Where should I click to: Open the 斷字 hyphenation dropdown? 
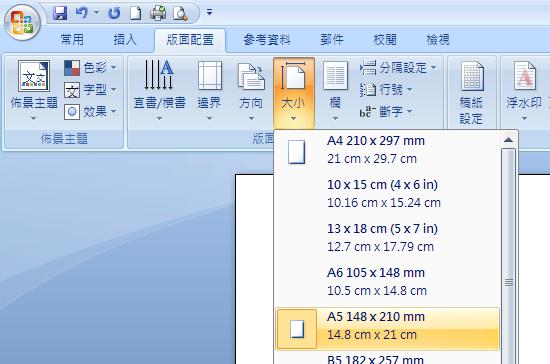[x=386, y=112]
